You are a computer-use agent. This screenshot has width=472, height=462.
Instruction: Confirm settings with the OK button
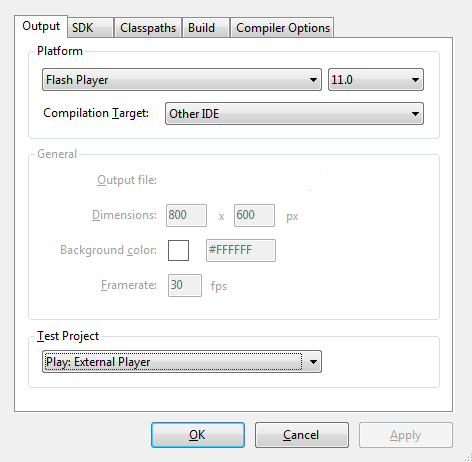click(198, 435)
